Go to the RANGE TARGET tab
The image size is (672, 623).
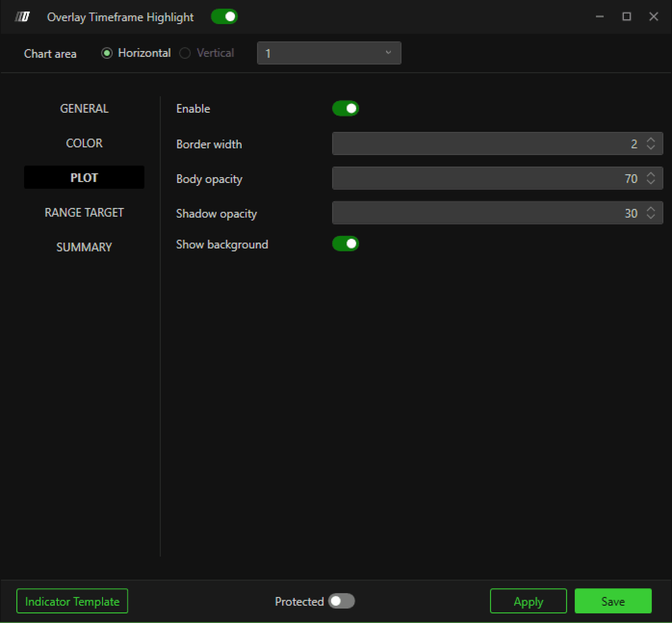tap(84, 212)
